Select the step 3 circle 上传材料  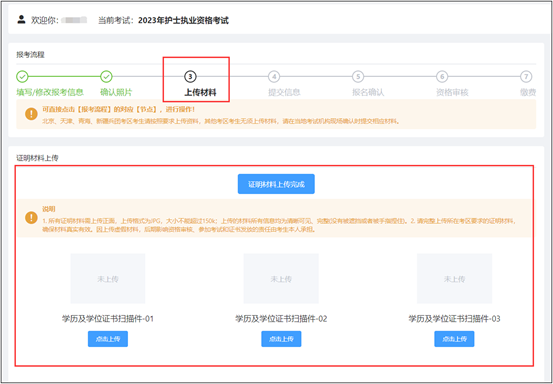pos(190,76)
